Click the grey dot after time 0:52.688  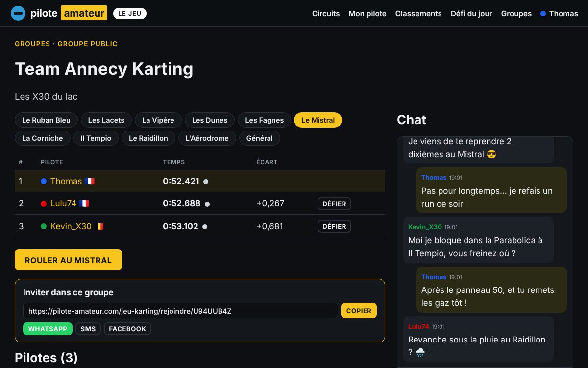[x=207, y=204]
